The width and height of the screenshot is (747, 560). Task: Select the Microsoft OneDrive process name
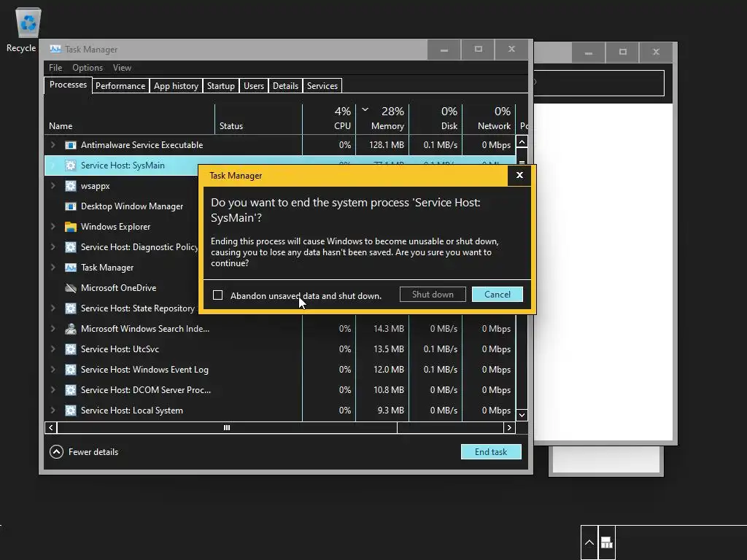tap(119, 288)
